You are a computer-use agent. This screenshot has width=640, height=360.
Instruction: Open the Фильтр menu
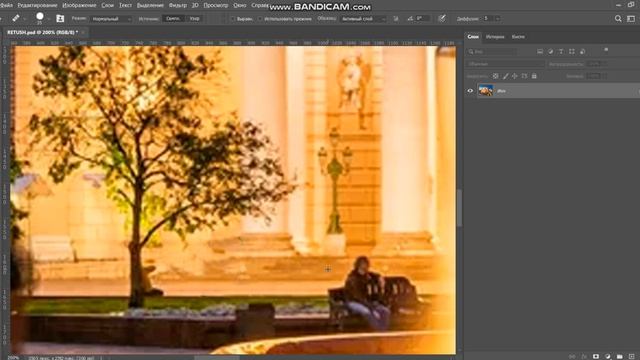178,5
